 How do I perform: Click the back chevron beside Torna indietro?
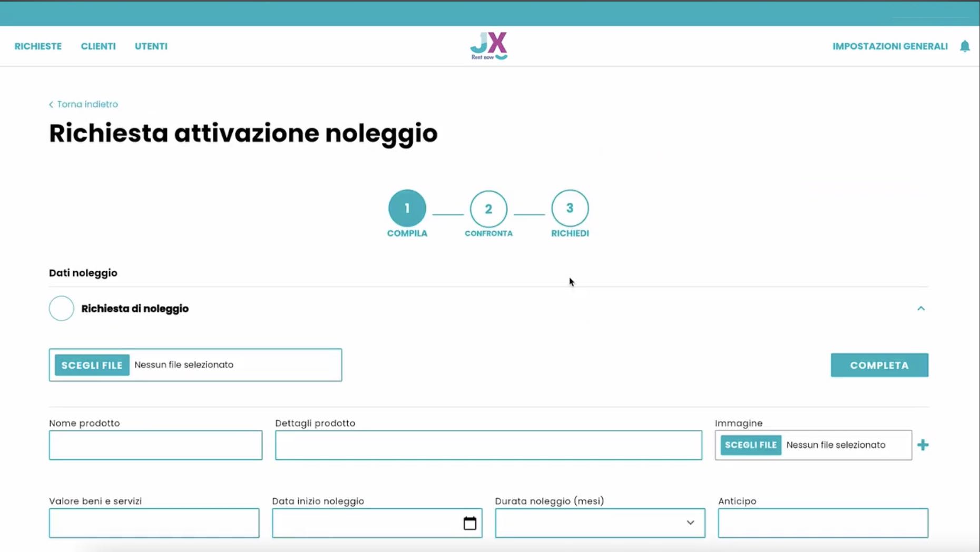tap(51, 104)
